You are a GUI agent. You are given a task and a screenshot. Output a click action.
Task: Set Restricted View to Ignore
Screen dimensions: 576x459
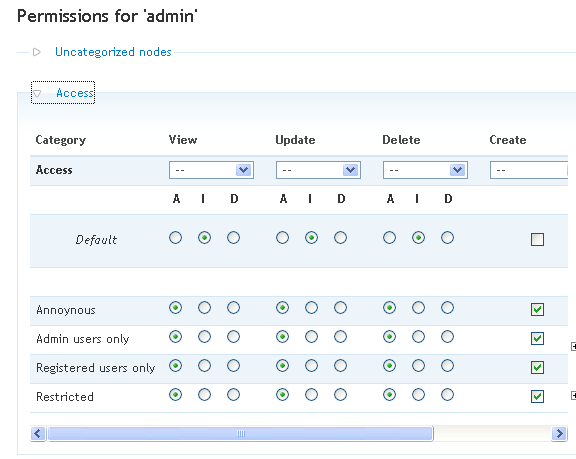[205, 394]
